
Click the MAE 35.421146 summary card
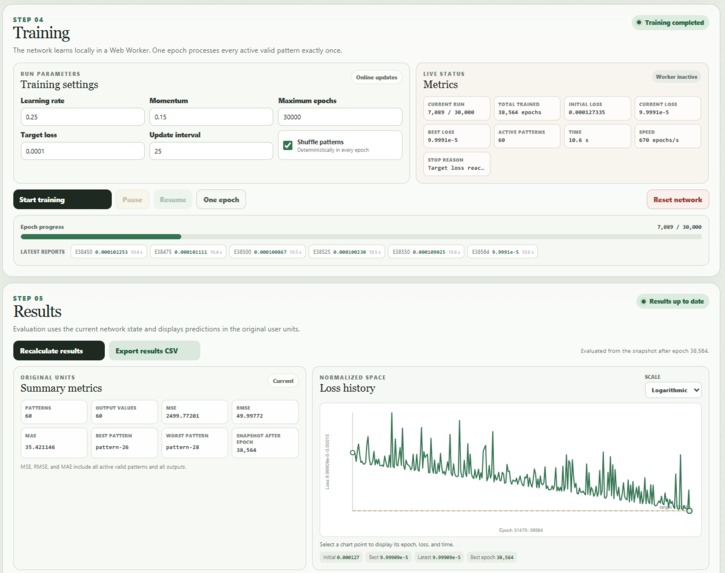point(54,443)
